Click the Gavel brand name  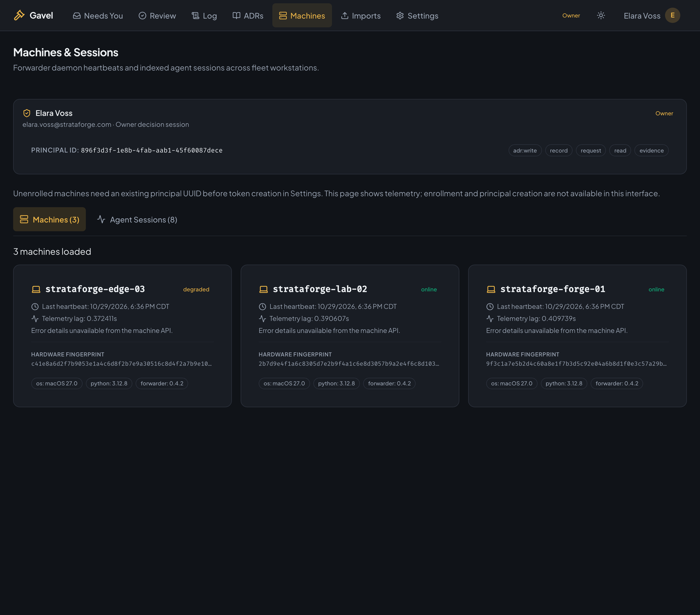pyautogui.click(x=41, y=16)
